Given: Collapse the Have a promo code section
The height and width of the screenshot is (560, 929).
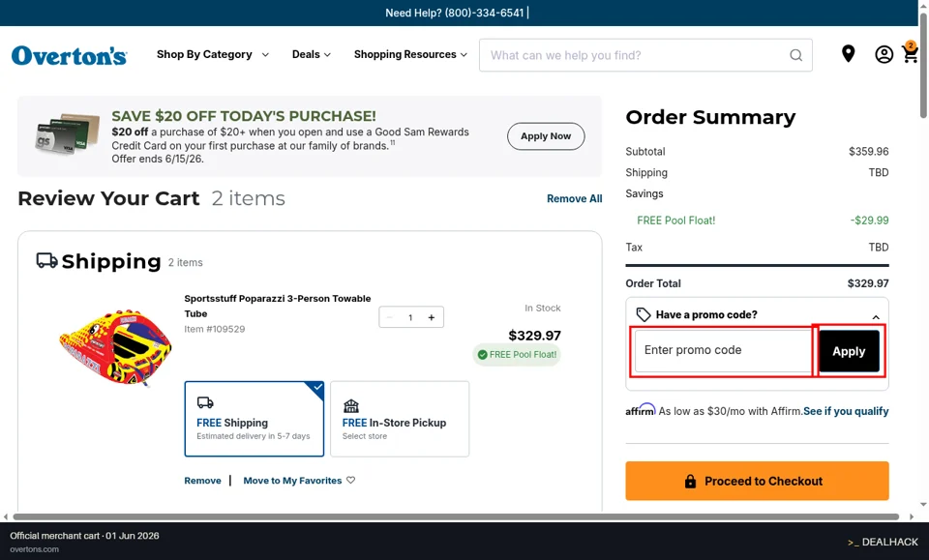Looking at the screenshot, I should (x=876, y=316).
